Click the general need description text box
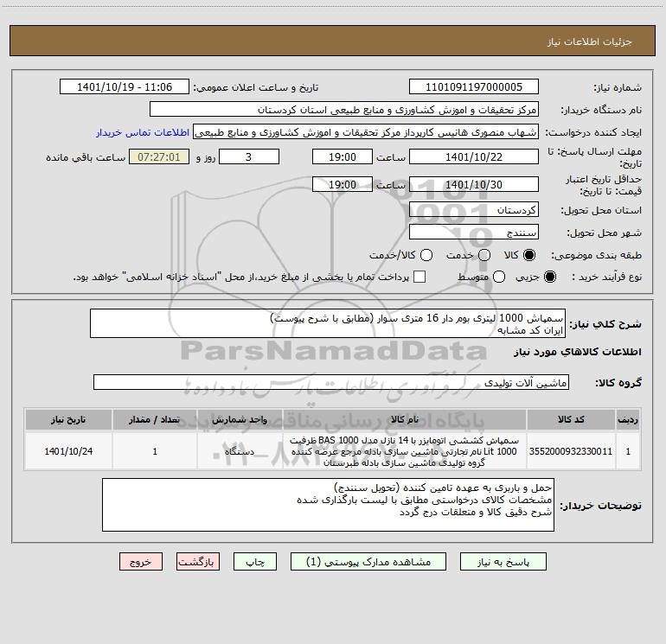Screen dimensions: 666x644 (x=328, y=323)
